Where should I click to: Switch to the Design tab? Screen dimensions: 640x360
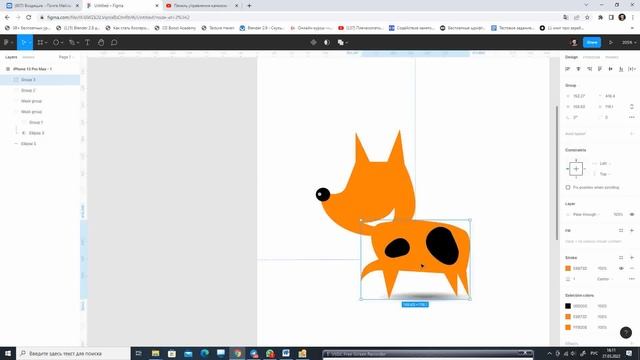pyautogui.click(x=571, y=57)
